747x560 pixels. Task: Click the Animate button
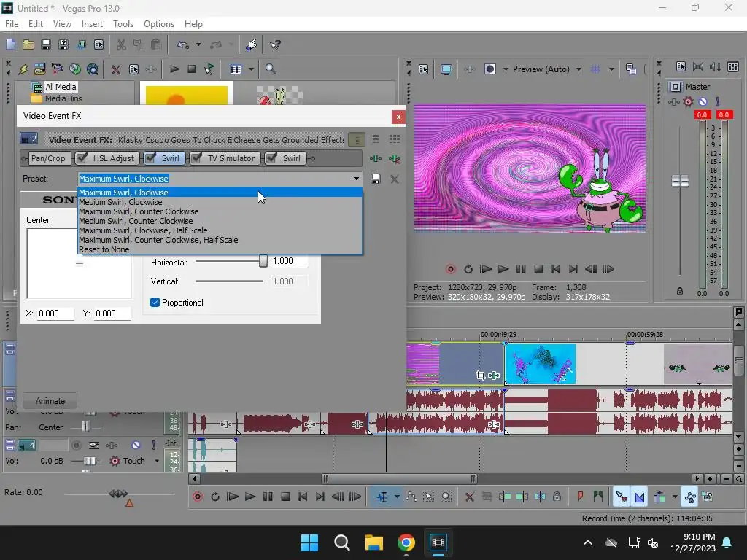pyautogui.click(x=50, y=401)
